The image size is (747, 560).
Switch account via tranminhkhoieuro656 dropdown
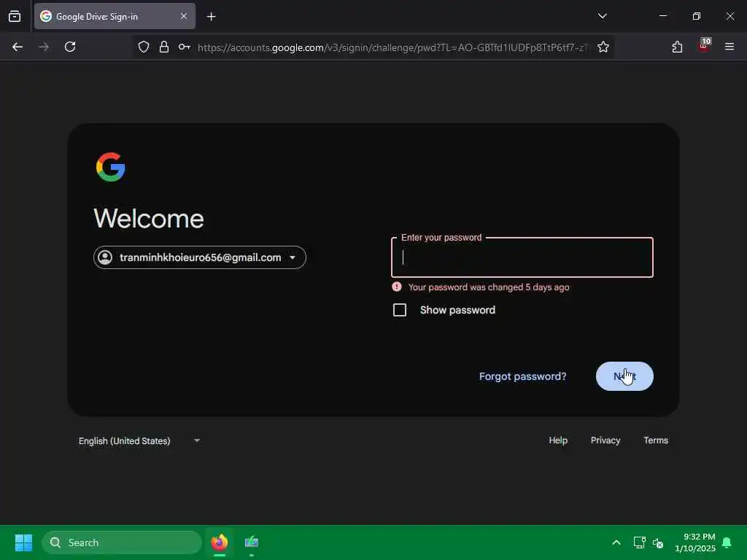click(x=200, y=257)
